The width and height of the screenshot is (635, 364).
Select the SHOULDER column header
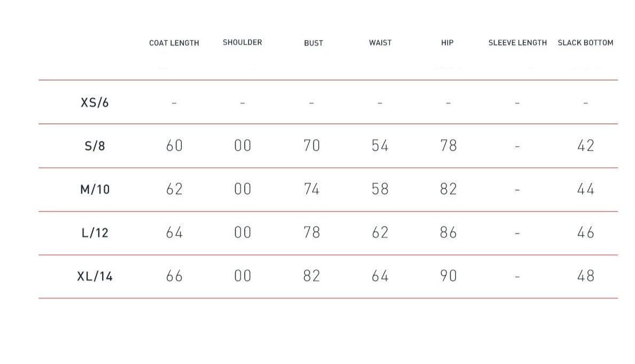pos(242,42)
